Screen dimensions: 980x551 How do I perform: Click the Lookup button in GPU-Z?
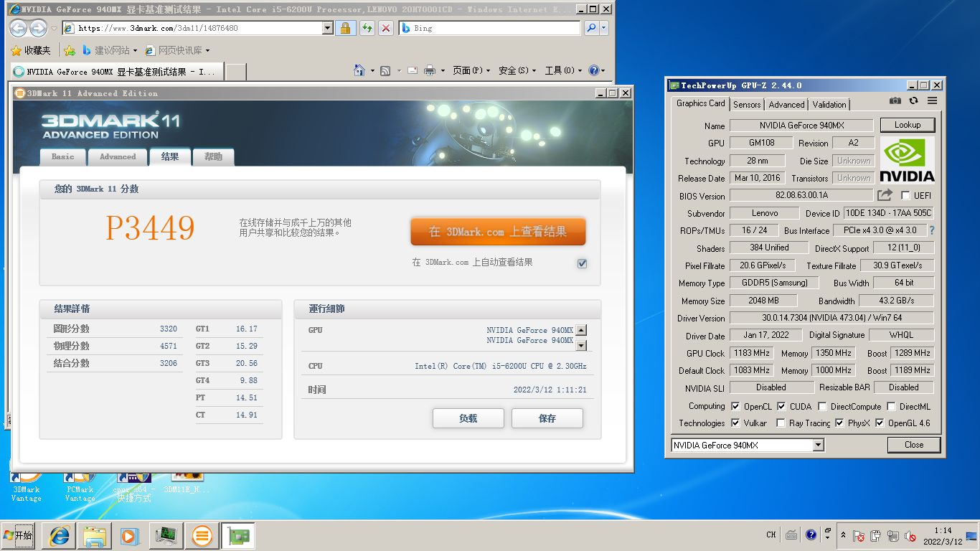coord(908,125)
